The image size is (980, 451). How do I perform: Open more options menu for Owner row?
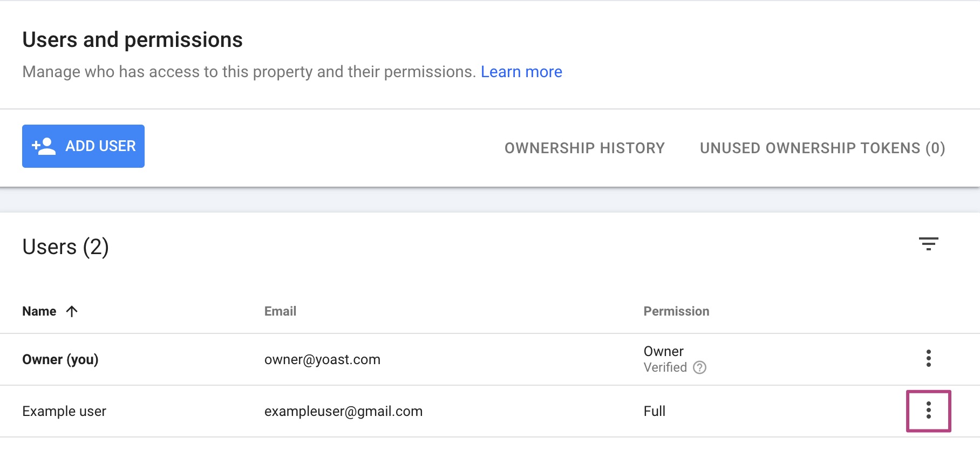(x=928, y=358)
